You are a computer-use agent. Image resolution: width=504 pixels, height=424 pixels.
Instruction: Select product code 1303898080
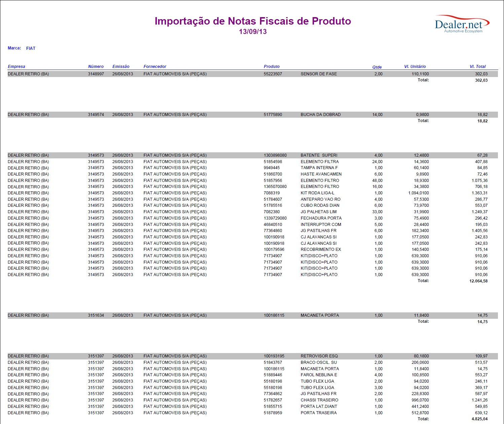pyautogui.click(x=275, y=155)
